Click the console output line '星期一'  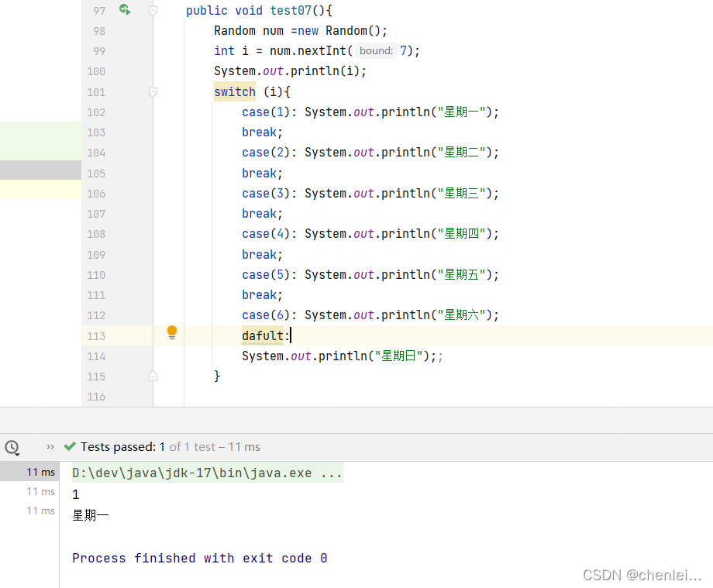91,515
